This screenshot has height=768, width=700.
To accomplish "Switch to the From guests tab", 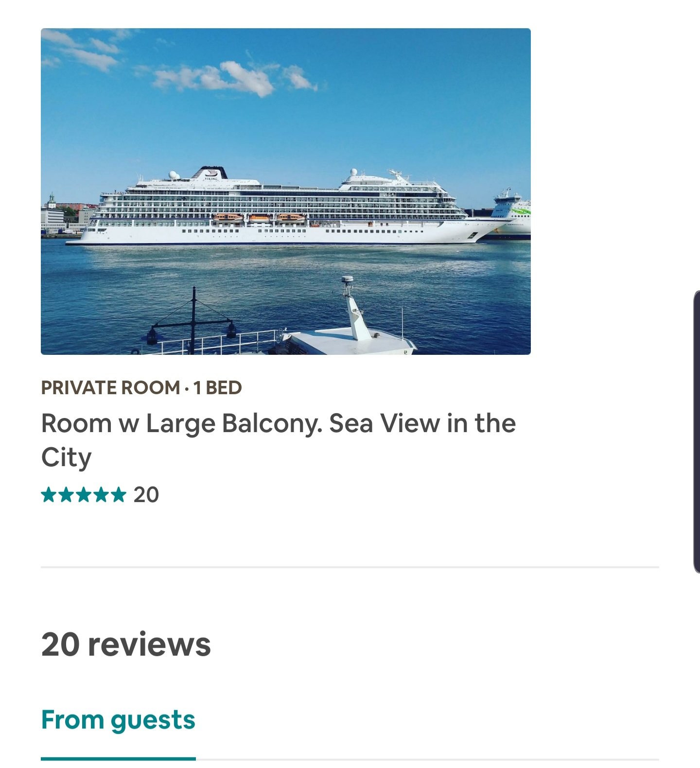I will [118, 720].
